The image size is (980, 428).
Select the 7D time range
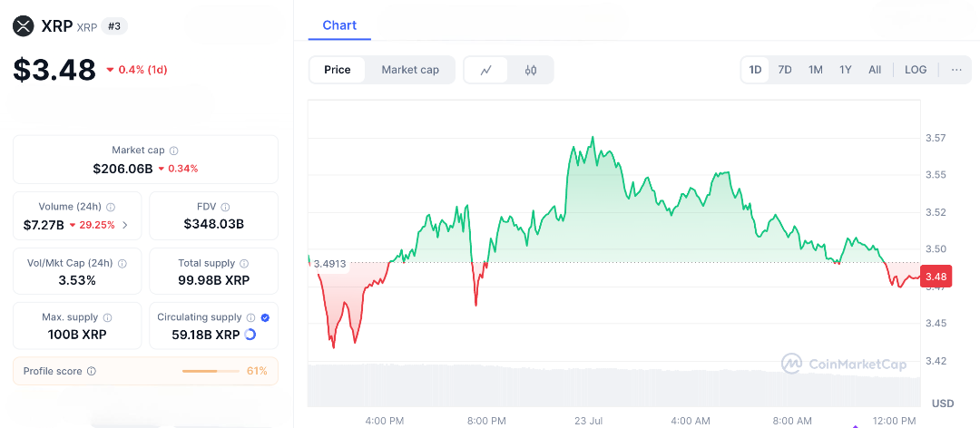click(785, 70)
